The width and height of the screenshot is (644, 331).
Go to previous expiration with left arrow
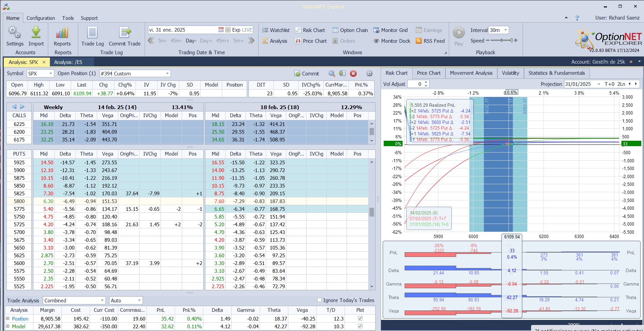point(14,107)
